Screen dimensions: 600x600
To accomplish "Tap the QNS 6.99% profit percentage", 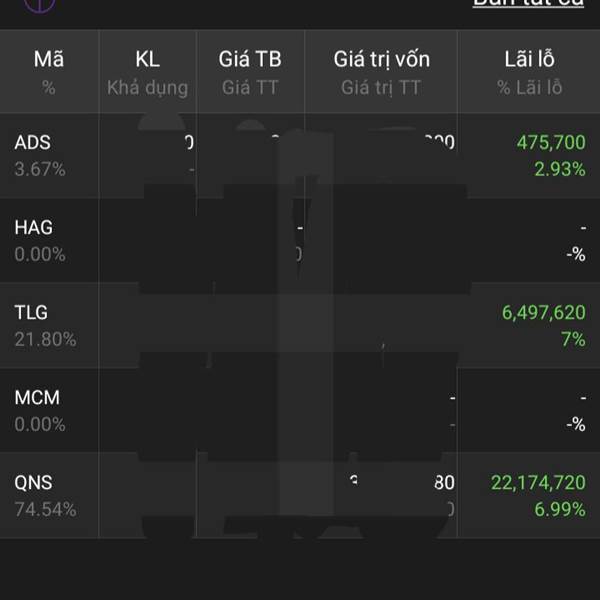I will pyautogui.click(x=560, y=509).
